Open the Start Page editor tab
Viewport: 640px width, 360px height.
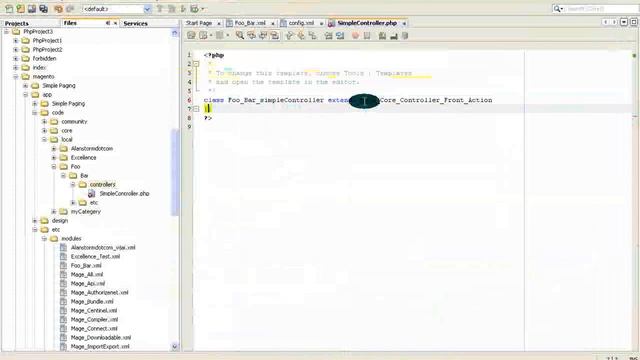(x=199, y=23)
